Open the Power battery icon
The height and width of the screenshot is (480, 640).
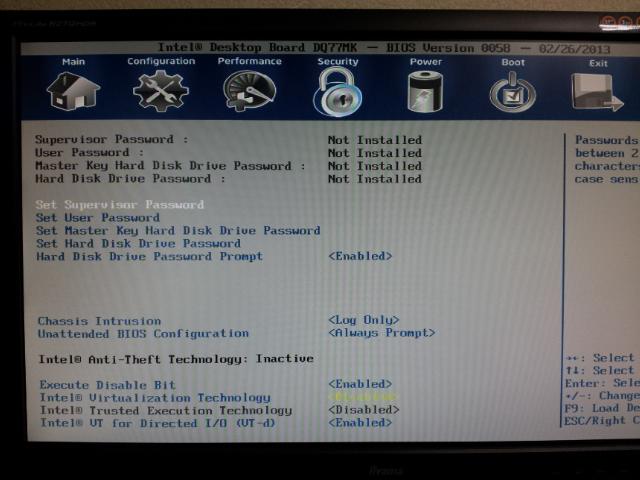(x=425, y=91)
